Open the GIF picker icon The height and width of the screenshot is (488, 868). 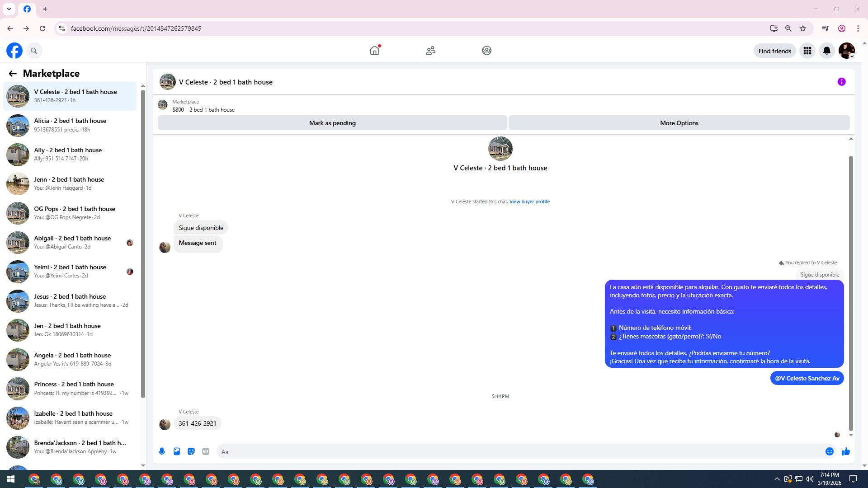coord(206,451)
